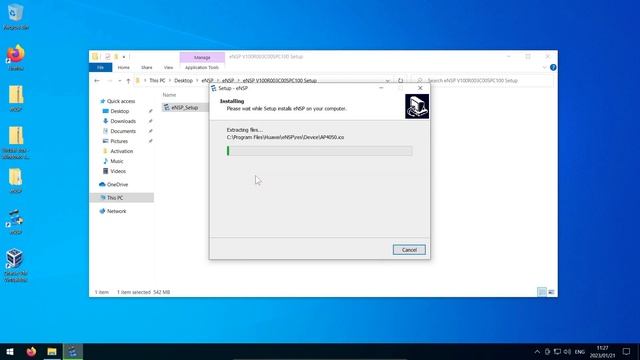The width and height of the screenshot is (640, 360).
Task: Refresh the File Explorer folder view
Action: pos(400,81)
